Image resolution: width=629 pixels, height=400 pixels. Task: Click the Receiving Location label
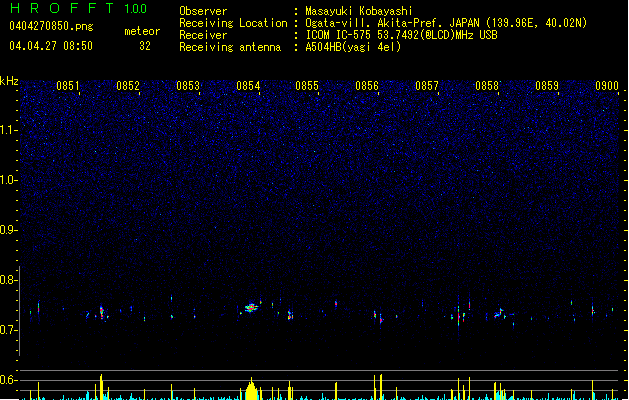pyautogui.click(x=233, y=23)
